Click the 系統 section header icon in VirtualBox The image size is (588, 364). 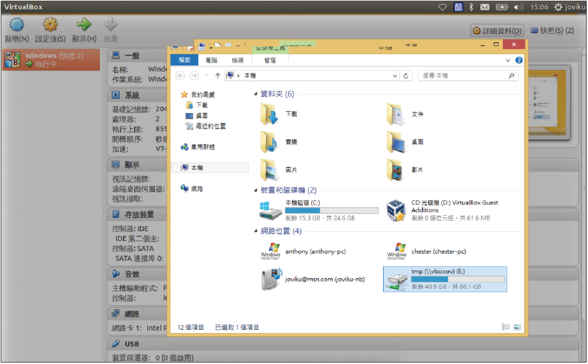[x=116, y=95]
